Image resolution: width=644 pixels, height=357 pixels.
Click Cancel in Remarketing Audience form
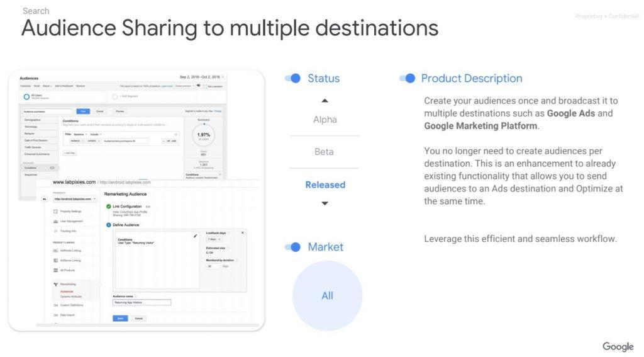coord(139,319)
